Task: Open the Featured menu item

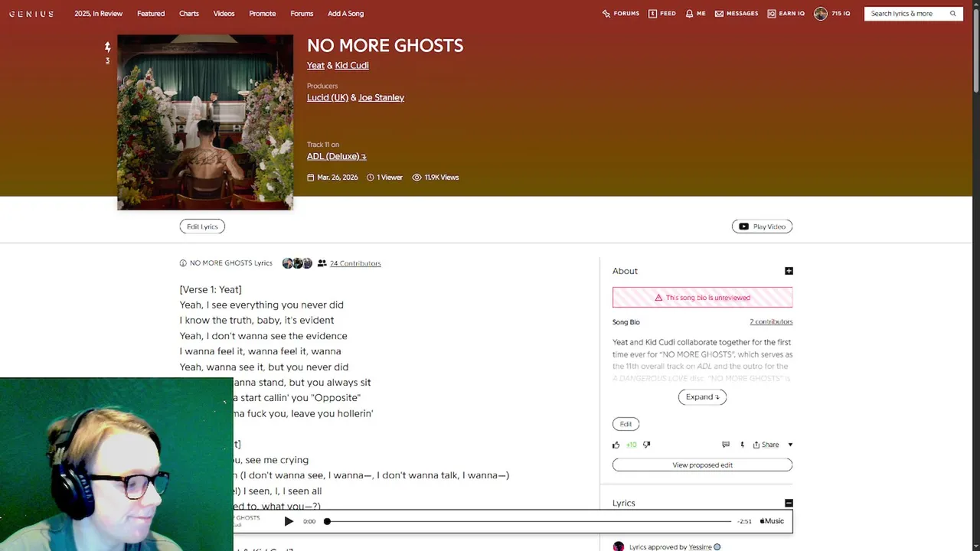Action: [151, 14]
